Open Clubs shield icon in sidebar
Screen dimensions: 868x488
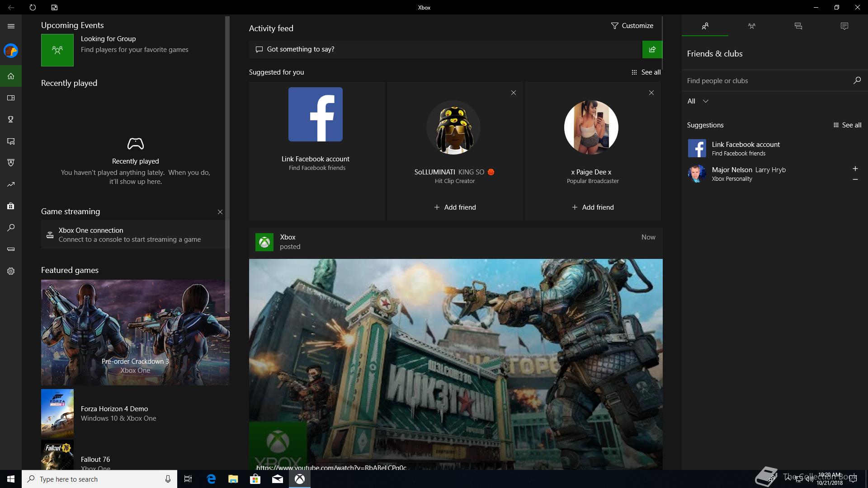click(x=11, y=163)
